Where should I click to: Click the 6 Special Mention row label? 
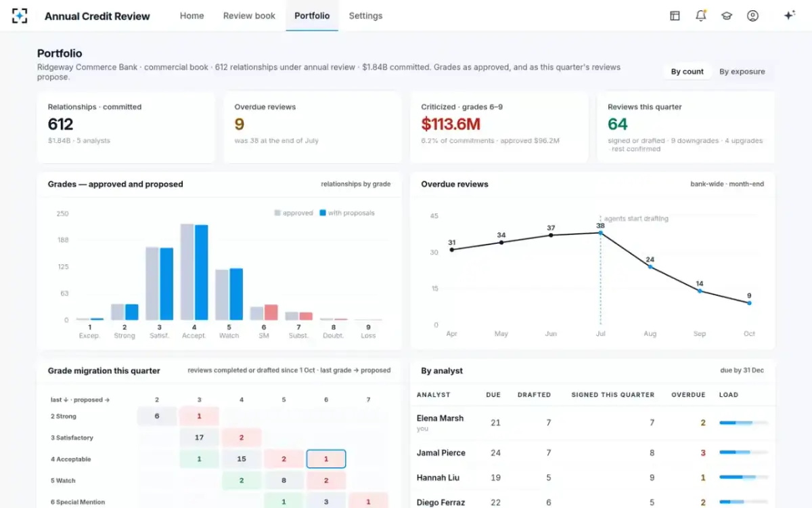(x=78, y=502)
